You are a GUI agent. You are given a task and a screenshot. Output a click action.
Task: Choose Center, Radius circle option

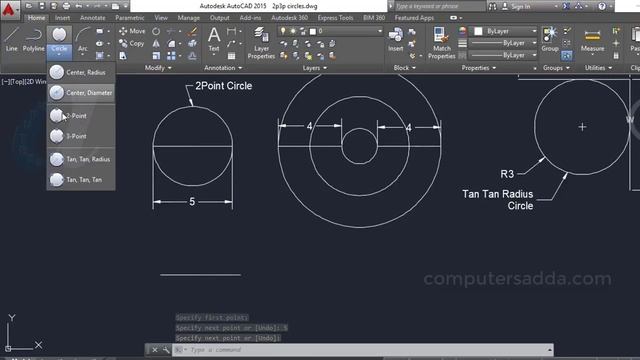(x=81, y=72)
